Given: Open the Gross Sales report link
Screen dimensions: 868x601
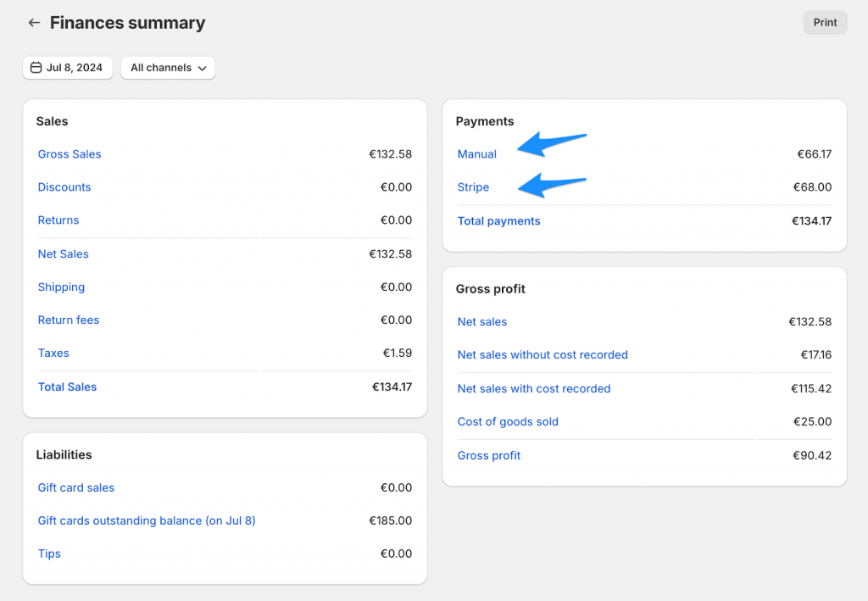Looking at the screenshot, I should tap(70, 154).
